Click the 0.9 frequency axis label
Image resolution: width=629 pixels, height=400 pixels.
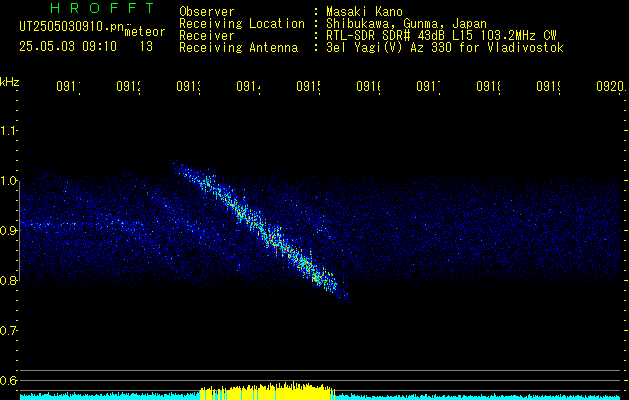[x=8, y=230]
